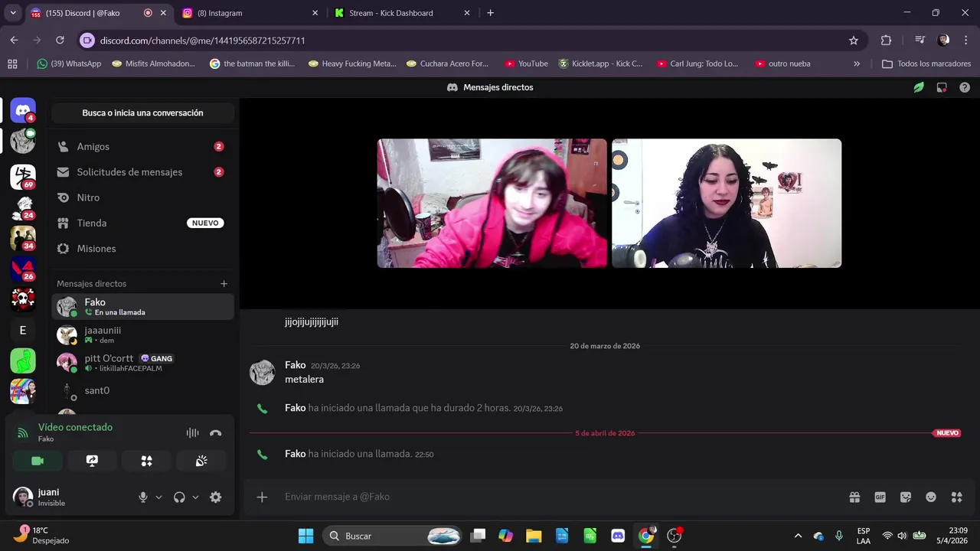Open the E server icon
Image resolution: width=980 pixels, height=551 pixels.
point(22,331)
